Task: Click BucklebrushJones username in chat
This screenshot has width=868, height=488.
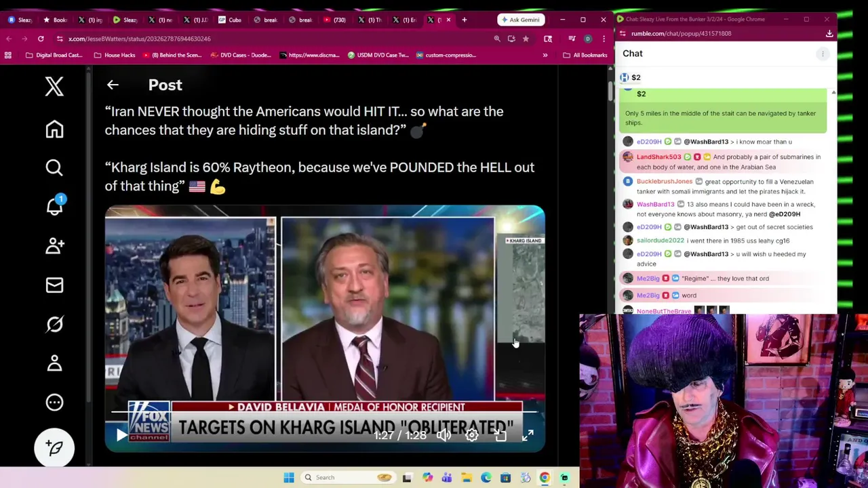Action: point(665,182)
